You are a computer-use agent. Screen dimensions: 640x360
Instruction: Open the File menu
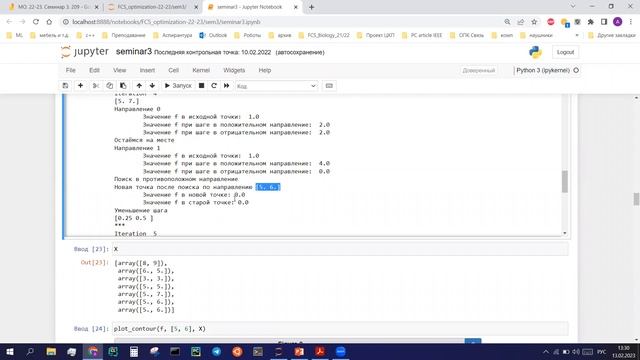(x=71, y=70)
